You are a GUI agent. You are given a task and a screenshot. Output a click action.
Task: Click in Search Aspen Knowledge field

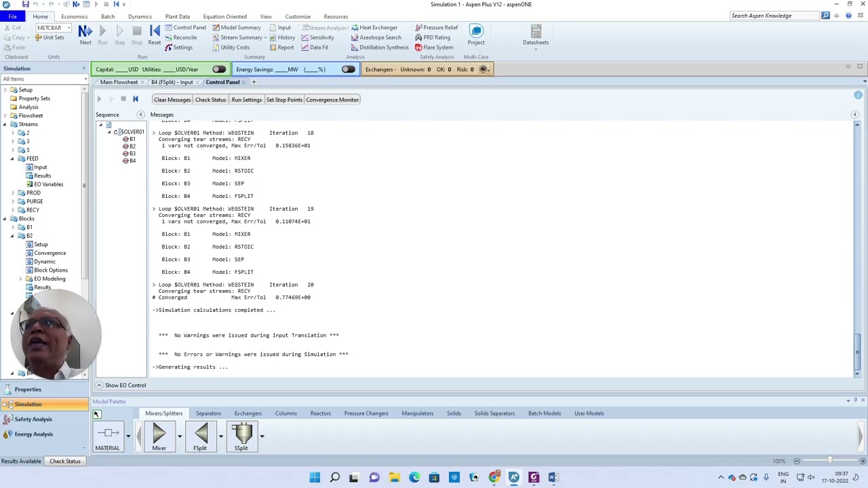(x=774, y=16)
